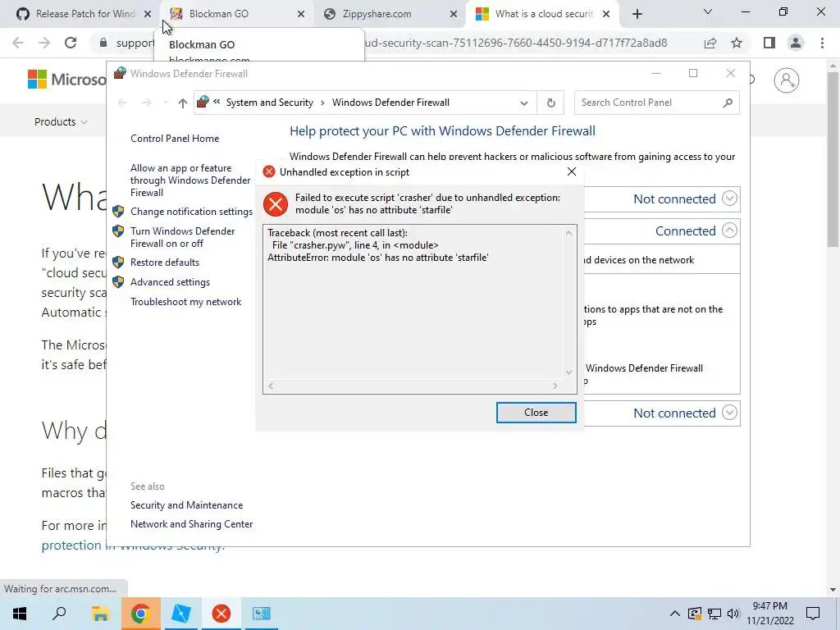Click Back arrow in Control Panel window
The height and width of the screenshot is (630, 840).
click(x=122, y=103)
